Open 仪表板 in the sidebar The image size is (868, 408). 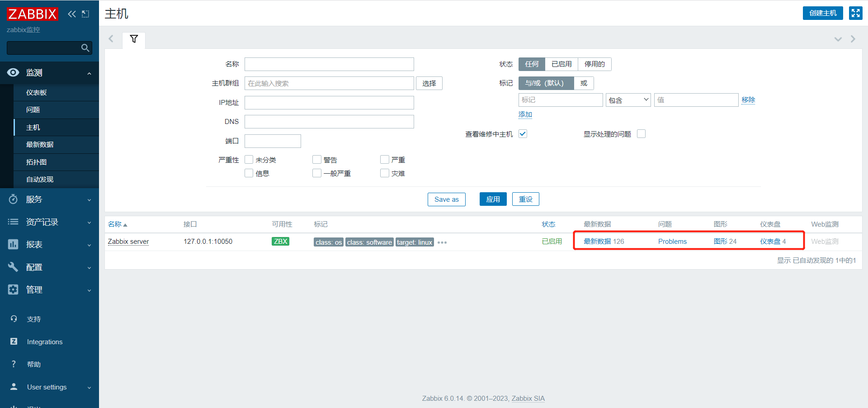(x=56, y=92)
